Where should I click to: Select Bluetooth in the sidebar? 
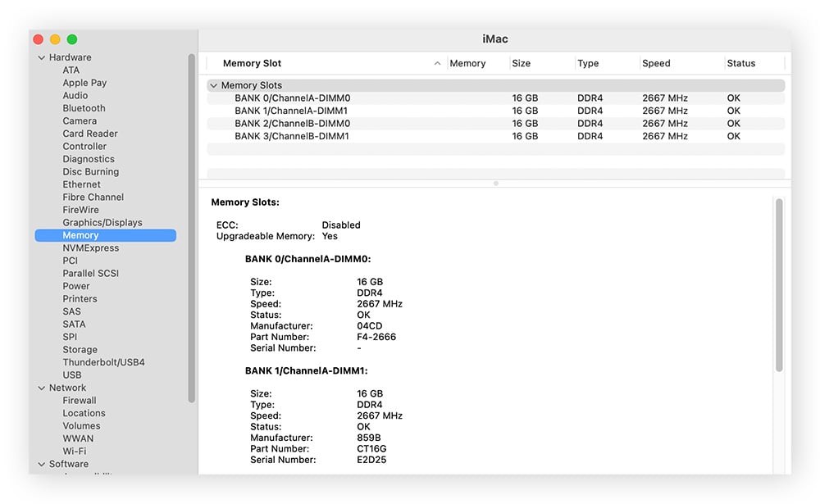pos(84,108)
